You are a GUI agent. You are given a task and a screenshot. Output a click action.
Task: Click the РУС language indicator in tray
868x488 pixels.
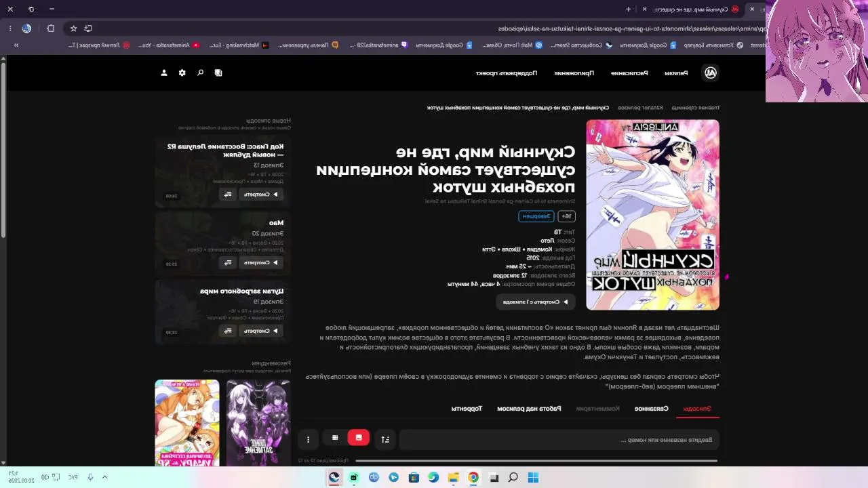(x=72, y=477)
